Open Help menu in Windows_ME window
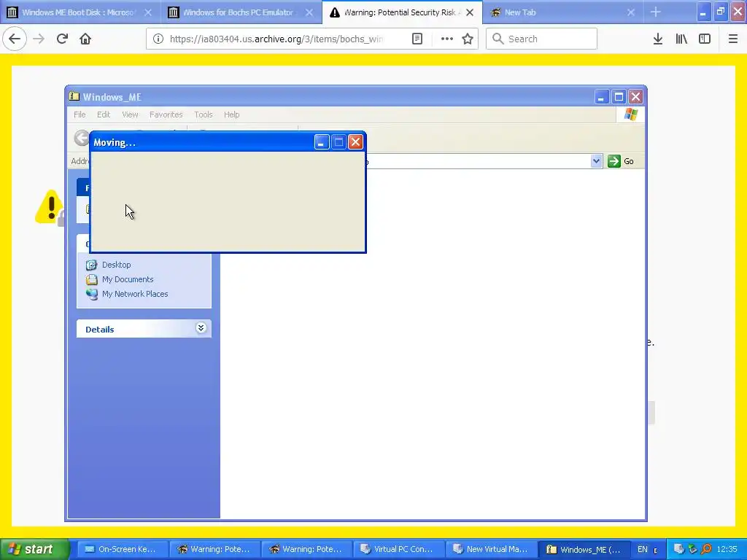The image size is (747, 560). pos(231,114)
